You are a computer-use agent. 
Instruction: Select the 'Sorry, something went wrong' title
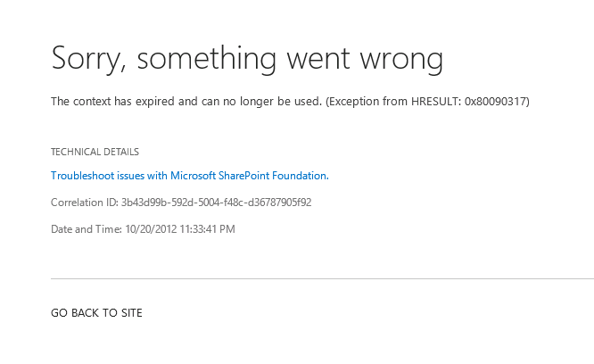(247, 60)
